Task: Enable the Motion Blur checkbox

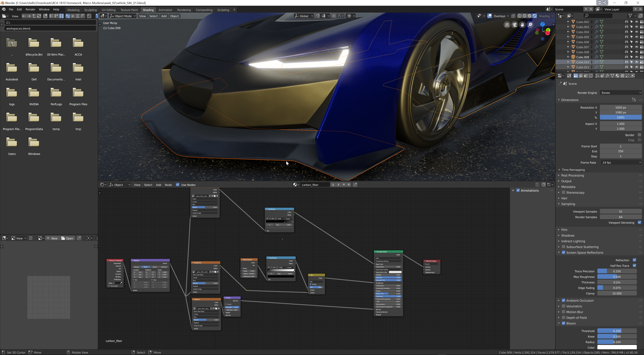Action: point(563,312)
